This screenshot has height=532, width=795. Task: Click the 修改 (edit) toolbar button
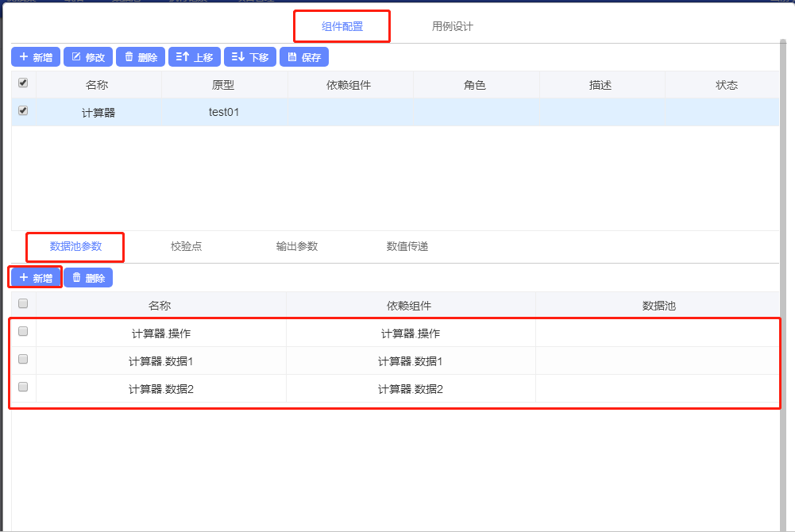click(x=88, y=57)
